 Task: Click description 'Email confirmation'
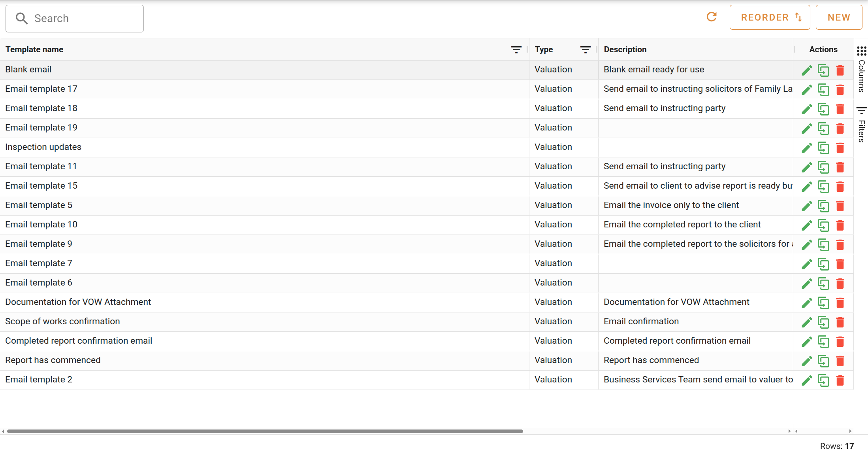641,322
